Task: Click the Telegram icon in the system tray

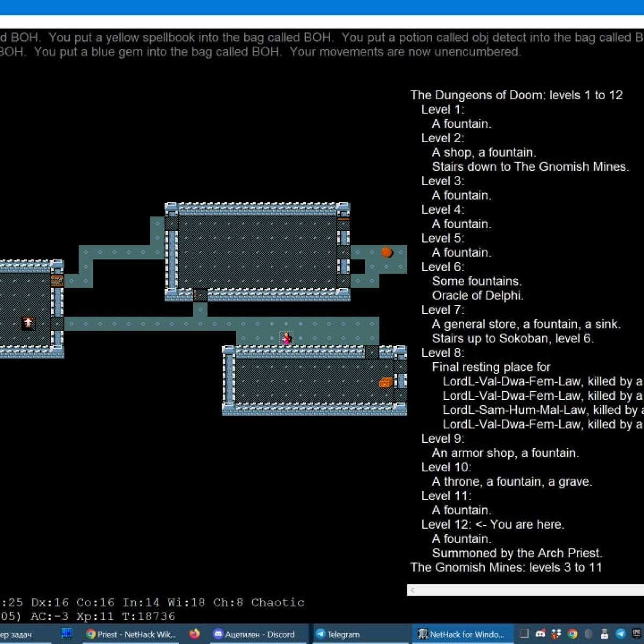Action: 620,634
